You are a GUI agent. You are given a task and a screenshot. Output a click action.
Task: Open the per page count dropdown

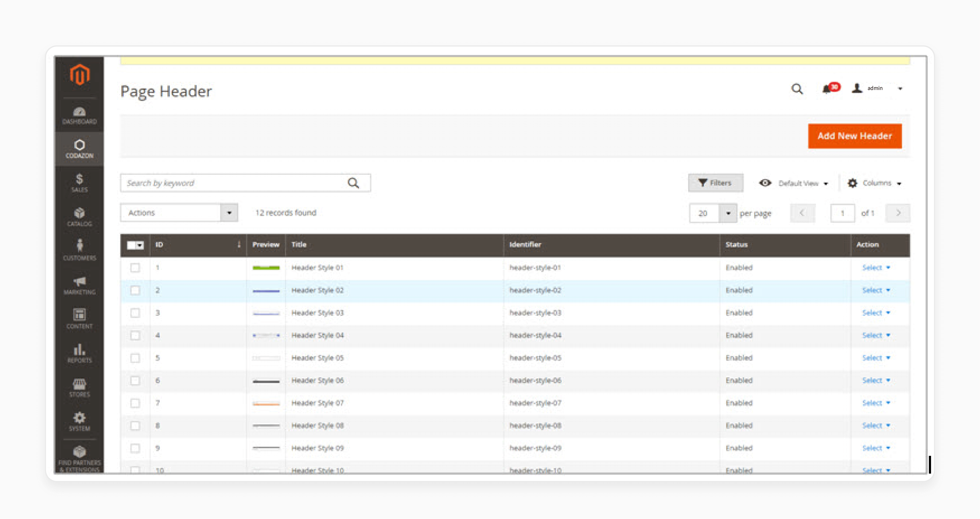coord(728,214)
